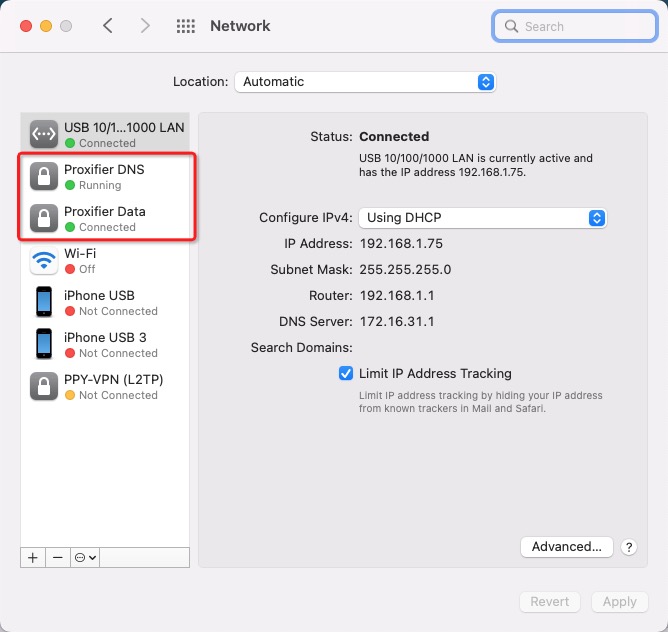The height and width of the screenshot is (632, 668).
Task: Click the Wi-Fi service icon
Action: (x=44, y=261)
